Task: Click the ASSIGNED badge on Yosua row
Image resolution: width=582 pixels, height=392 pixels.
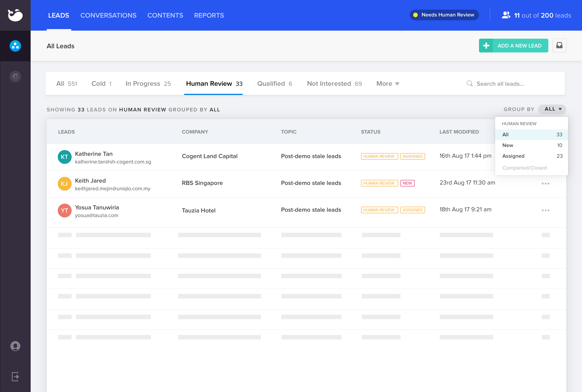Action: (x=413, y=210)
